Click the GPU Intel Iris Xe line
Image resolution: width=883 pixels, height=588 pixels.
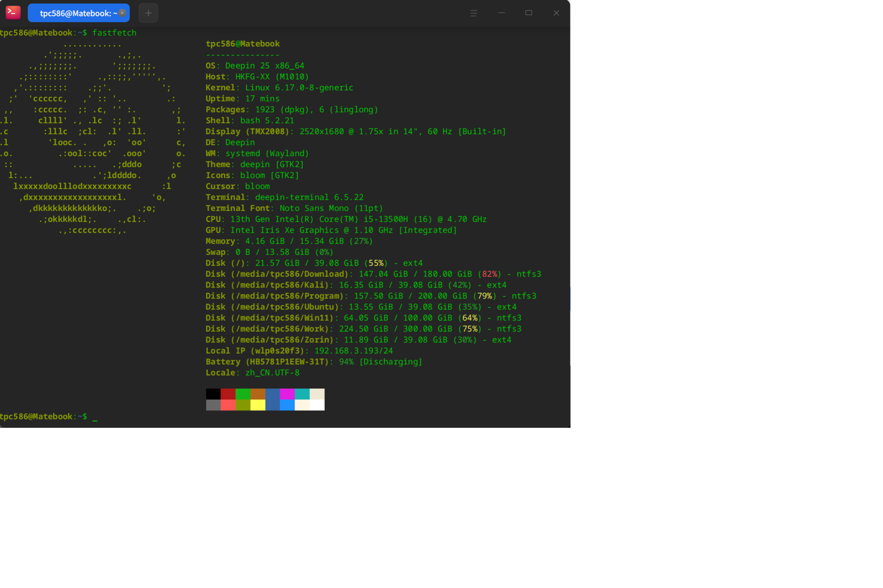tap(331, 230)
